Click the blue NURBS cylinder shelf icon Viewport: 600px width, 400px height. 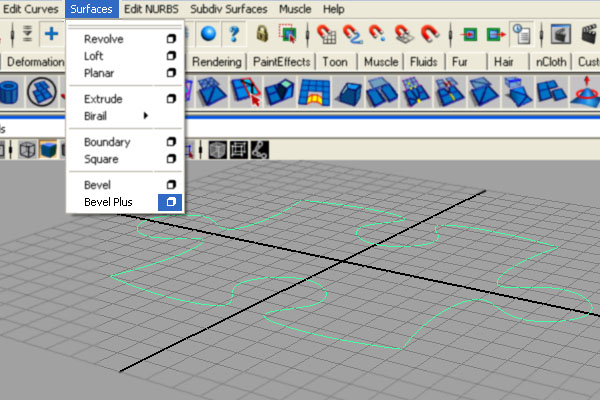(x=9, y=92)
